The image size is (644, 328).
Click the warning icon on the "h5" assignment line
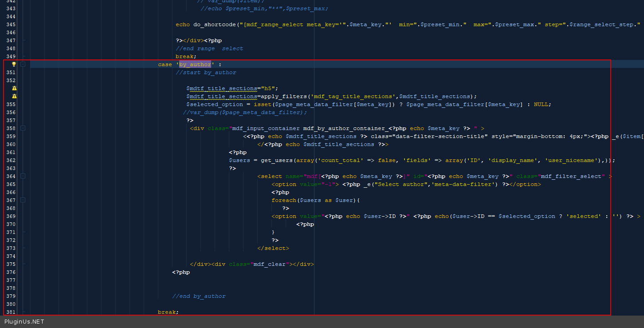coord(14,88)
